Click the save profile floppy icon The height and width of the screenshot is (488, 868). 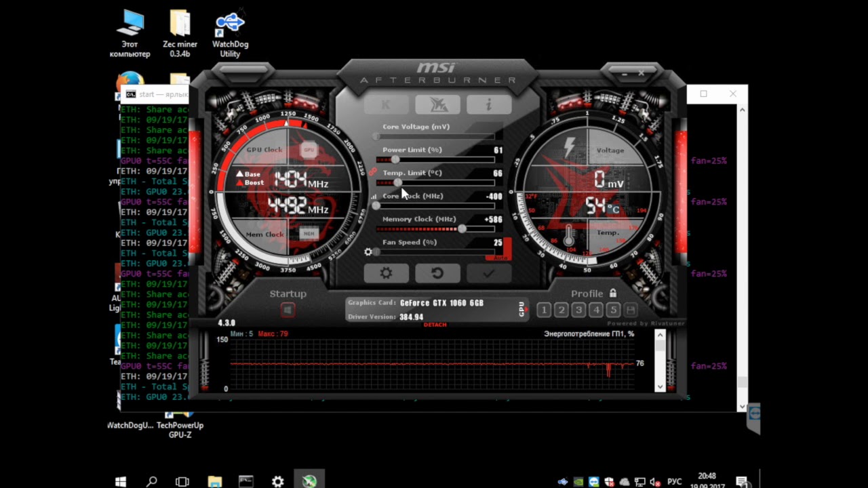pyautogui.click(x=631, y=310)
